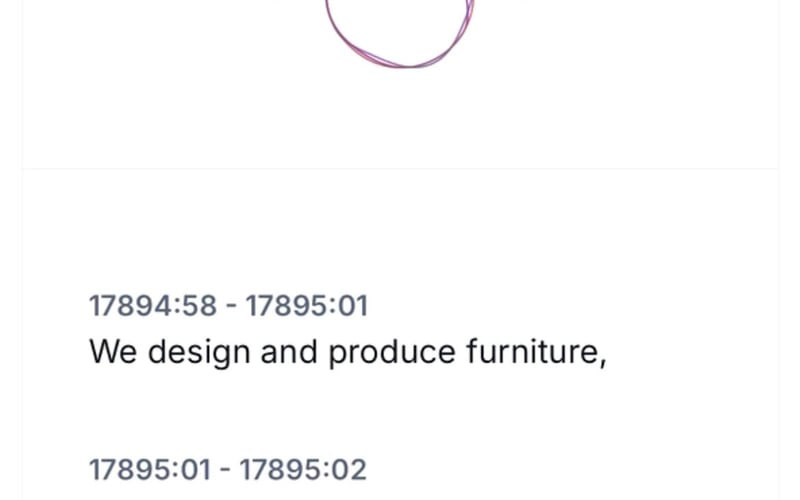Click the dash between 17895:01 and 17895:02
This screenshot has height=500, width=800.
pyautogui.click(x=226, y=470)
